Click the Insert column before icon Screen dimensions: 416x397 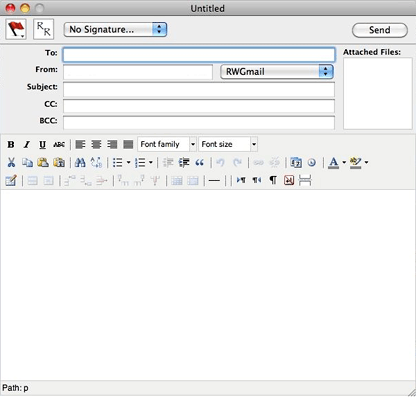pos(123,180)
